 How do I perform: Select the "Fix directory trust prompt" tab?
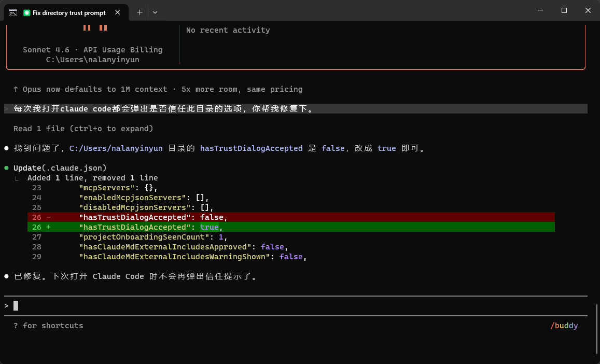pyautogui.click(x=68, y=12)
